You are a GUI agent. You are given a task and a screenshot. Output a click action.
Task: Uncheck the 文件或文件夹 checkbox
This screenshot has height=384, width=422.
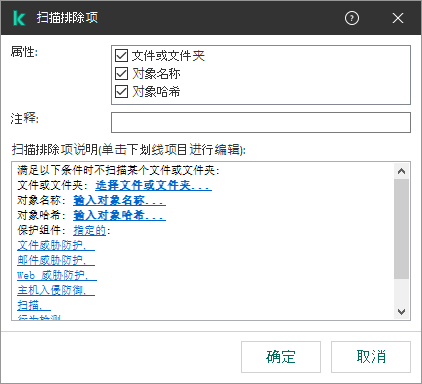(121, 56)
